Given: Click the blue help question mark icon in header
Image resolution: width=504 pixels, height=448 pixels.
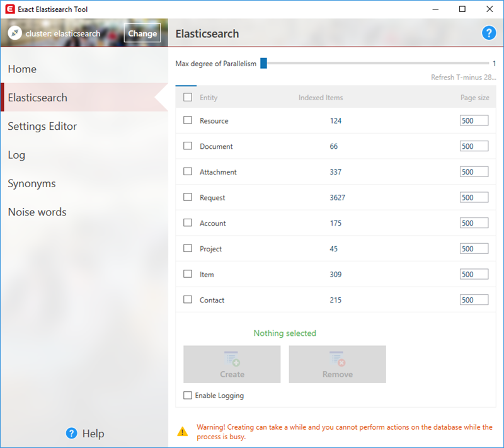Looking at the screenshot, I should tap(489, 33).
